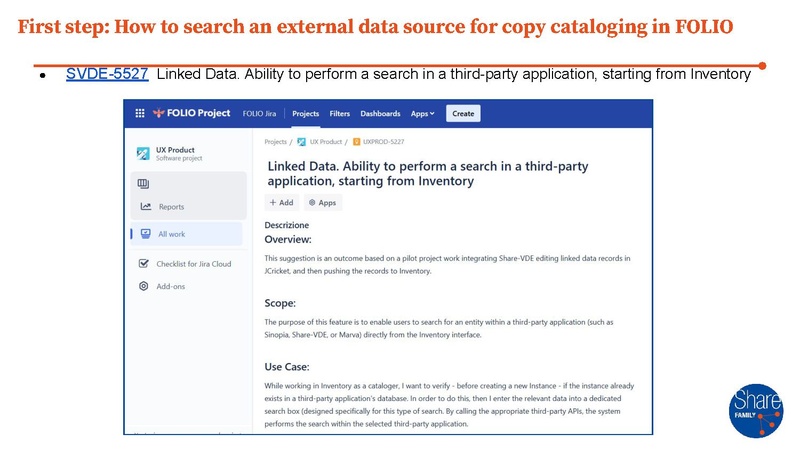800x450 pixels.
Task: Click the Add button under the title
Action: (281, 202)
